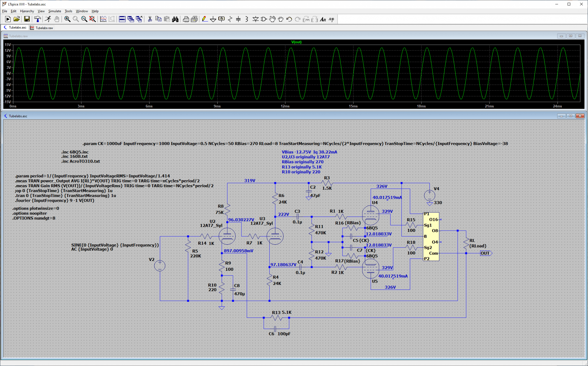Maximize the Tubelabs.raw plot window
588x366 pixels.
[x=570, y=36]
